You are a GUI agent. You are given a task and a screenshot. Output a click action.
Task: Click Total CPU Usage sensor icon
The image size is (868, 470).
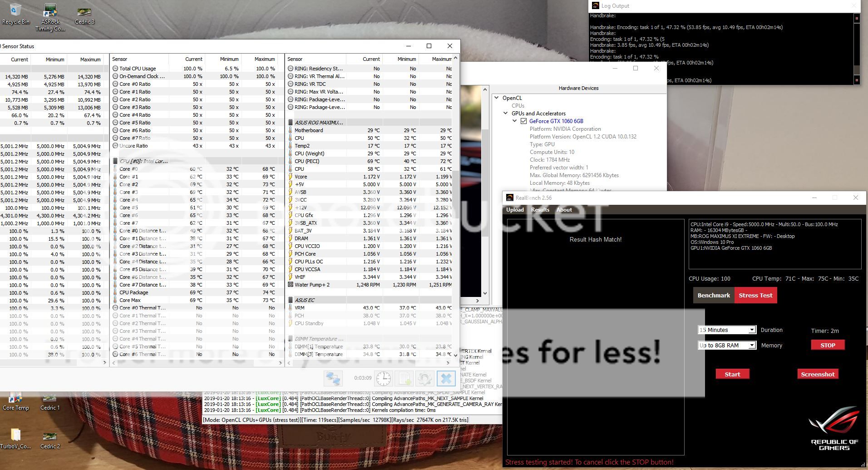click(x=115, y=69)
